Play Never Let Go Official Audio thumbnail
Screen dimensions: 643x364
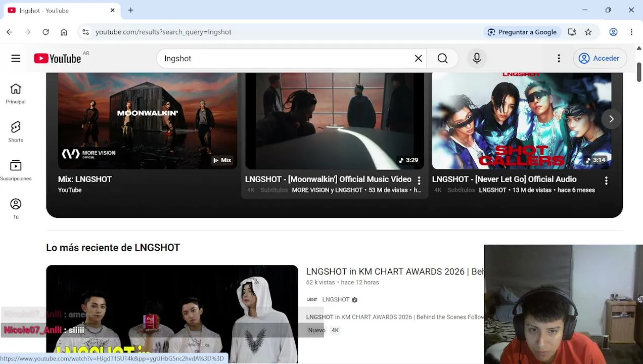522,121
